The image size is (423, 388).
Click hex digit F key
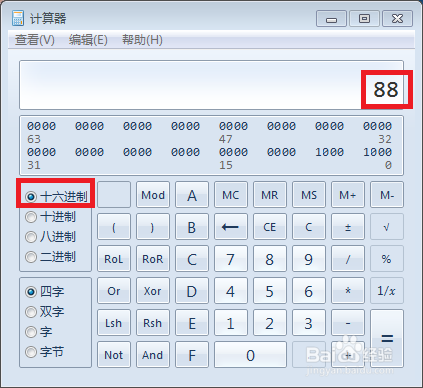click(x=192, y=355)
